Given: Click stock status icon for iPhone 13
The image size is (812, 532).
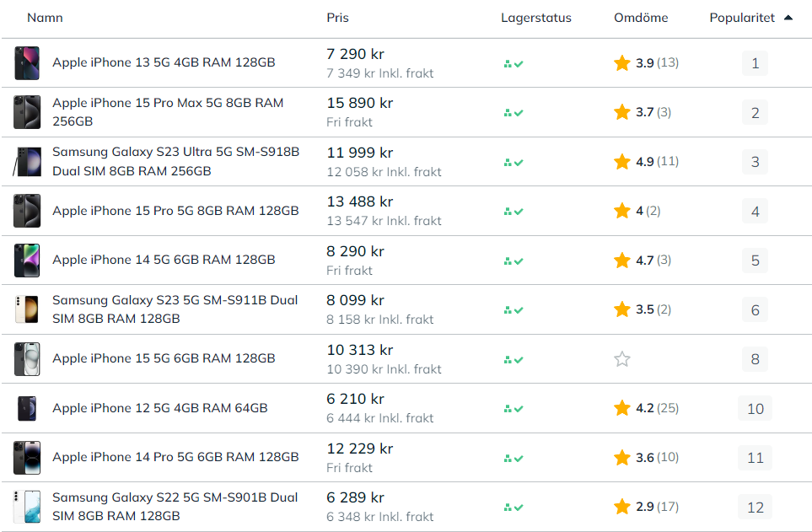Looking at the screenshot, I should coord(514,64).
